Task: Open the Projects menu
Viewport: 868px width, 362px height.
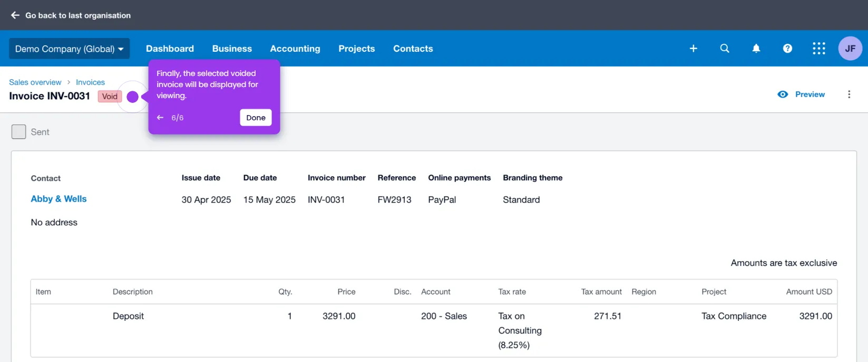Action: [x=357, y=49]
